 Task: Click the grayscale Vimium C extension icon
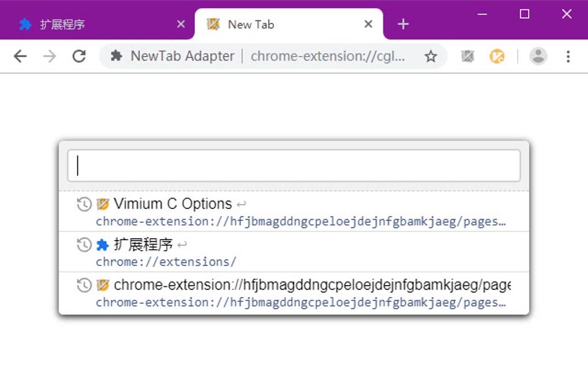467,55
